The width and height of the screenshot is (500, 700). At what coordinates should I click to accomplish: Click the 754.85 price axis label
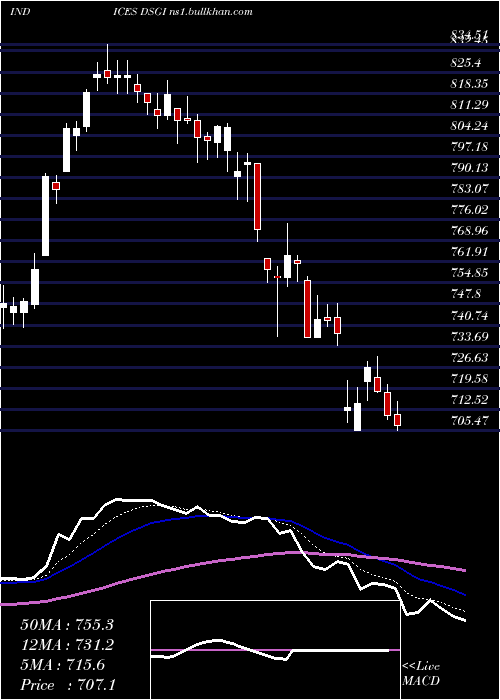click(469, 273)
